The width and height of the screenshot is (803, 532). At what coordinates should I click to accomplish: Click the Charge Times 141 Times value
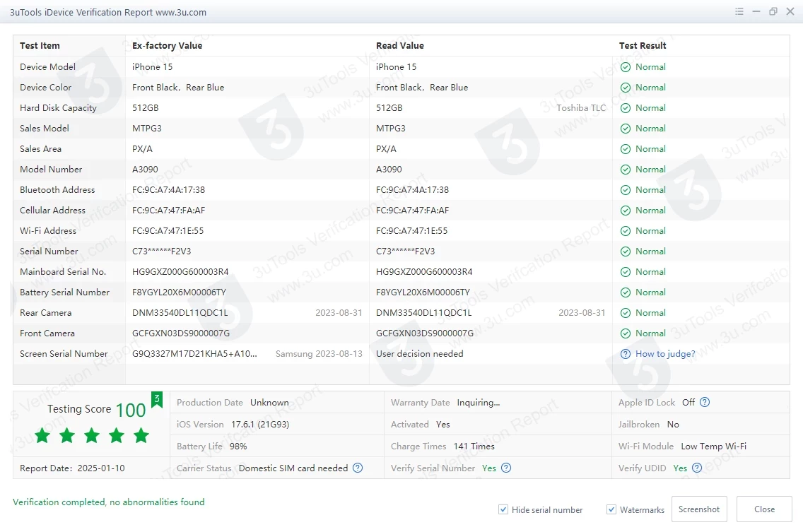point(474,446)
